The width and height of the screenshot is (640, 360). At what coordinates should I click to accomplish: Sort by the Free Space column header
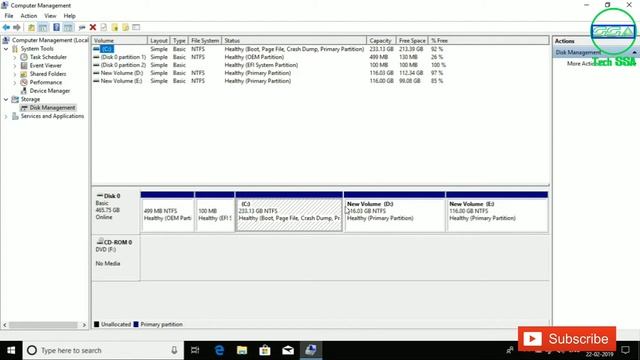pyautogui.click(x=412, y=40)
